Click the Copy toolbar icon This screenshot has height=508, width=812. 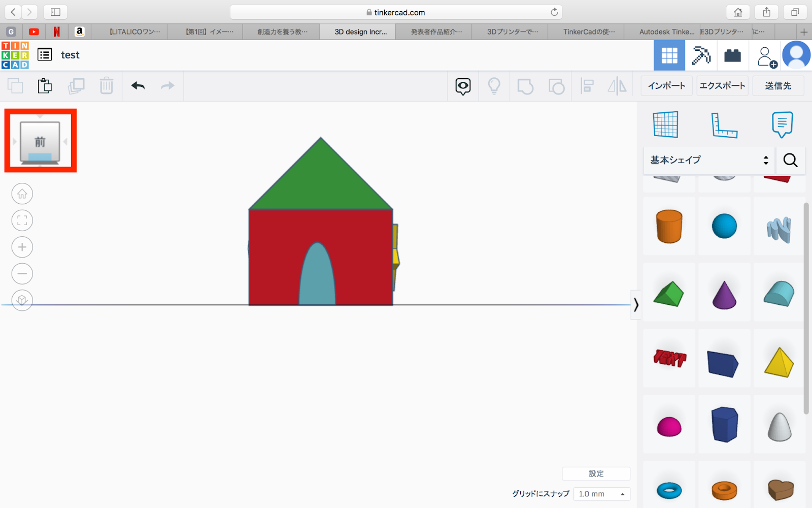pos(15,86)
